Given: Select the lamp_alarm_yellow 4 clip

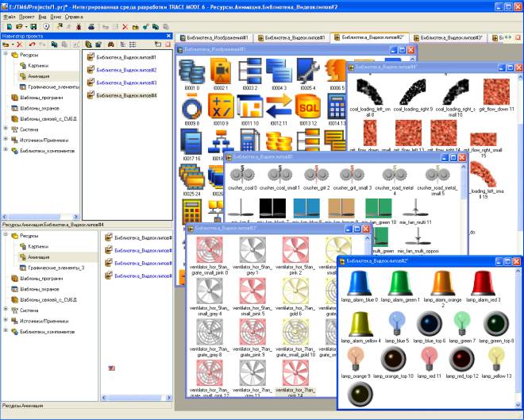Looking at the screenshot, I should pyautogui.click(x=361, y=322).
